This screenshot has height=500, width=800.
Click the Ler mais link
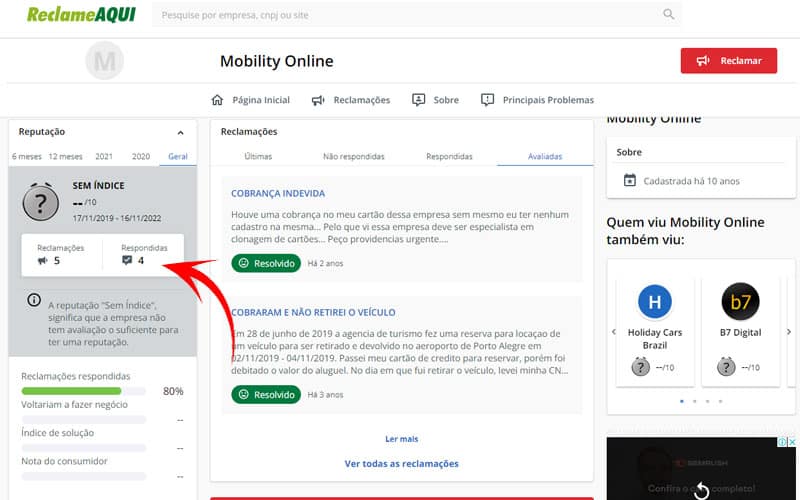tap(402, 439)
